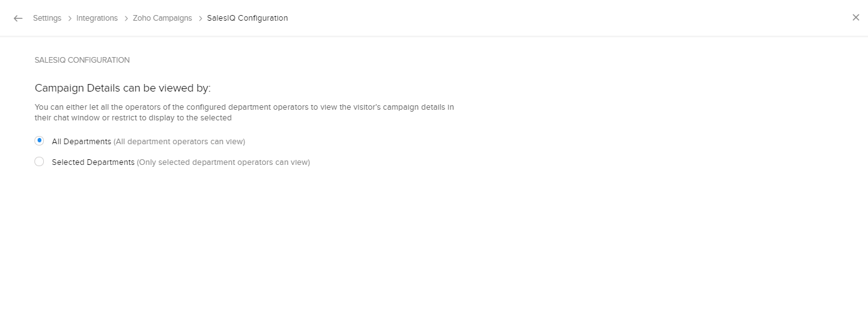This screenshot has height=311, width=868.
Task: Click the 'All Departments' label text
Action: 81,142
